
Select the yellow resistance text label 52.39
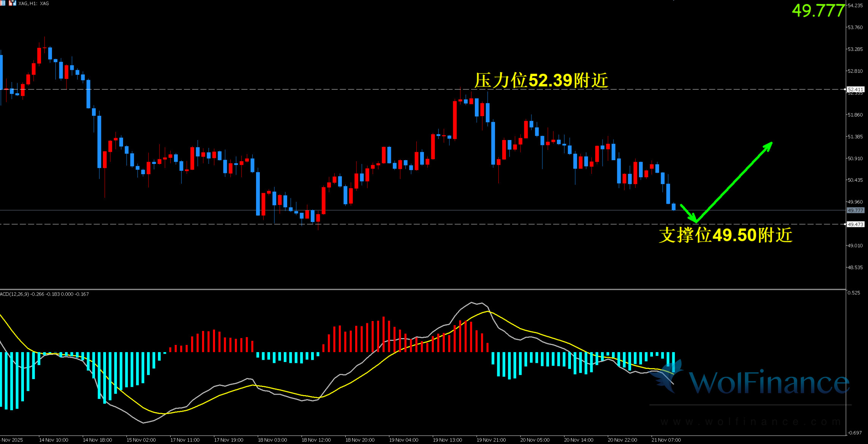(x=541, y=80)
